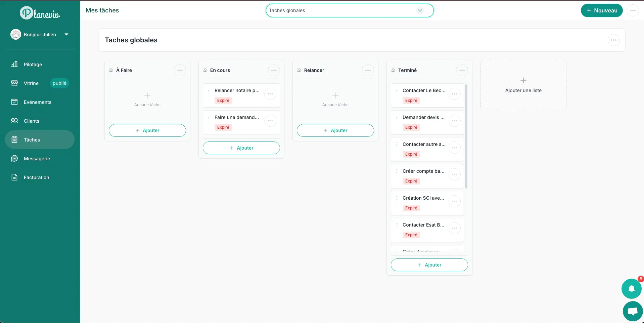Viewport: 644px width, 323px height.
Task: Click the Clients people icon
Action: (14, 121)
